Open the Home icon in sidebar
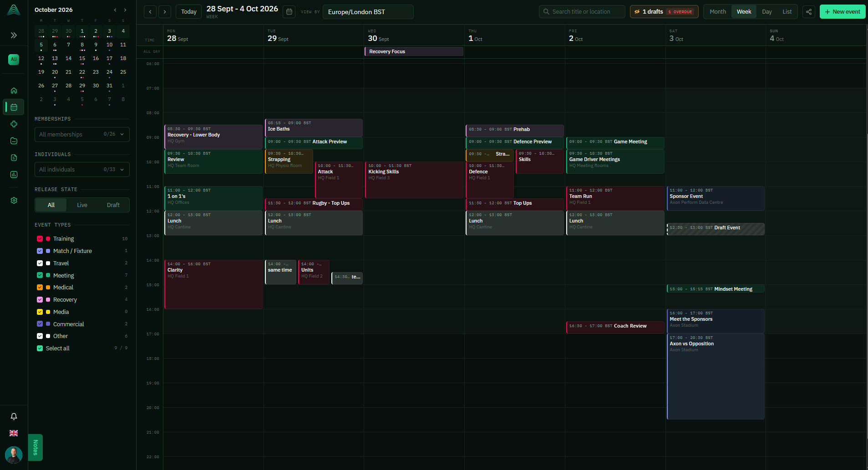 [x=14, y=90]
